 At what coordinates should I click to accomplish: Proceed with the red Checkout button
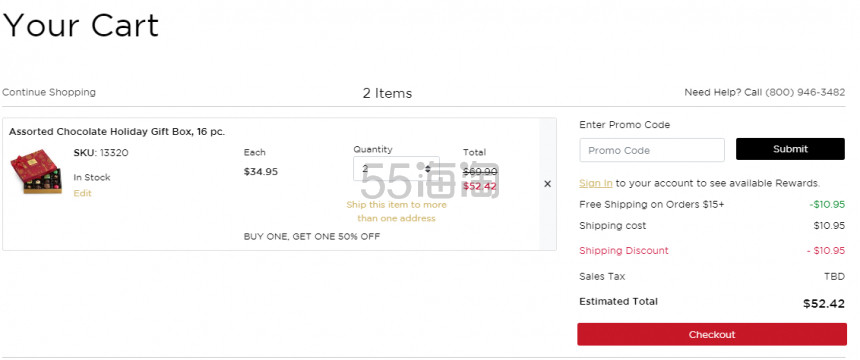(711, 334)
